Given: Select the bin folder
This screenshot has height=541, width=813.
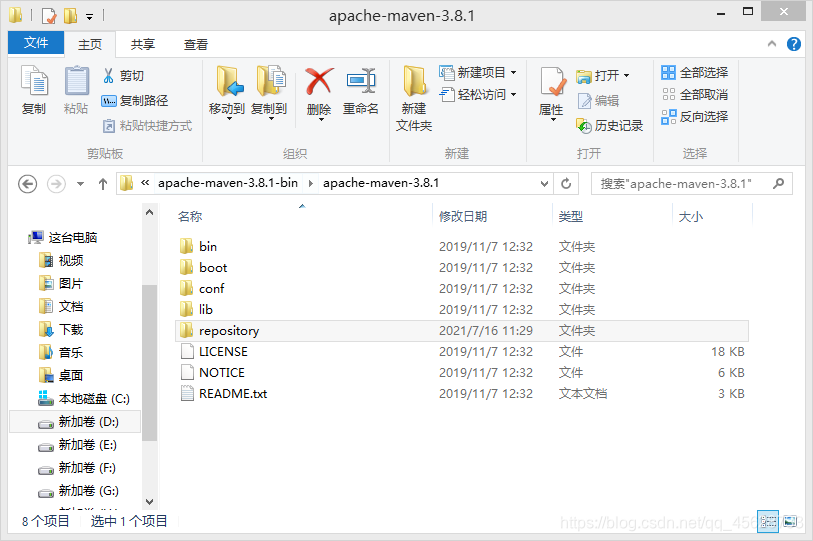Looking at the screenshot, I should pyautogui.click(x=461, y=246).
